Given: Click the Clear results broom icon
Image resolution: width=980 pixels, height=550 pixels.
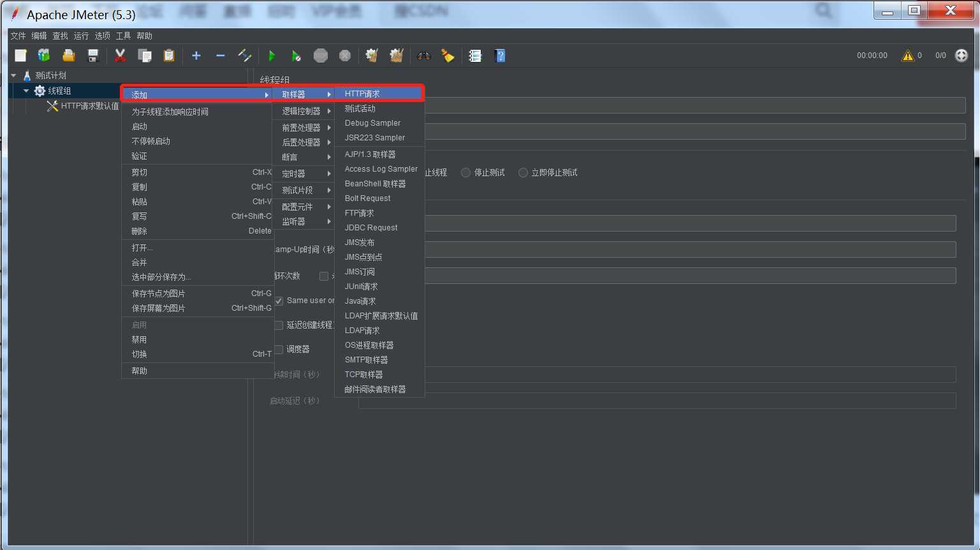Looking at the screenshot, I should (372, 56).
